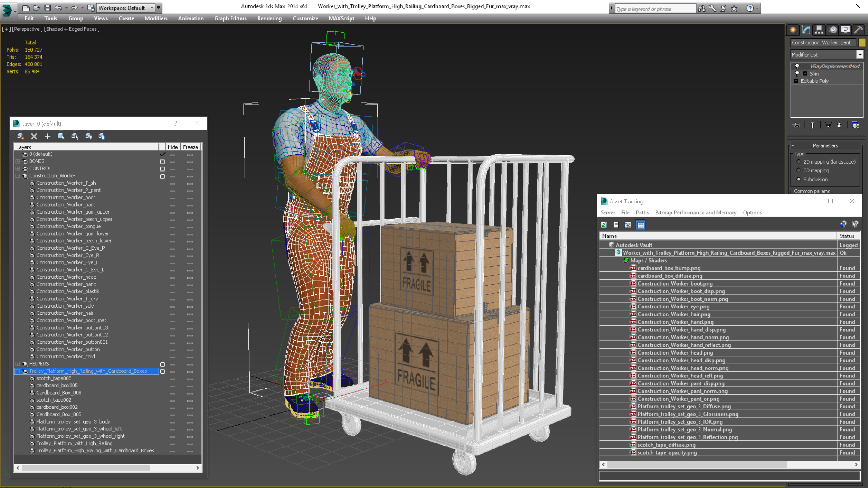Toggle the current-layer box for the HELPERS layer

tap(162, 364)
